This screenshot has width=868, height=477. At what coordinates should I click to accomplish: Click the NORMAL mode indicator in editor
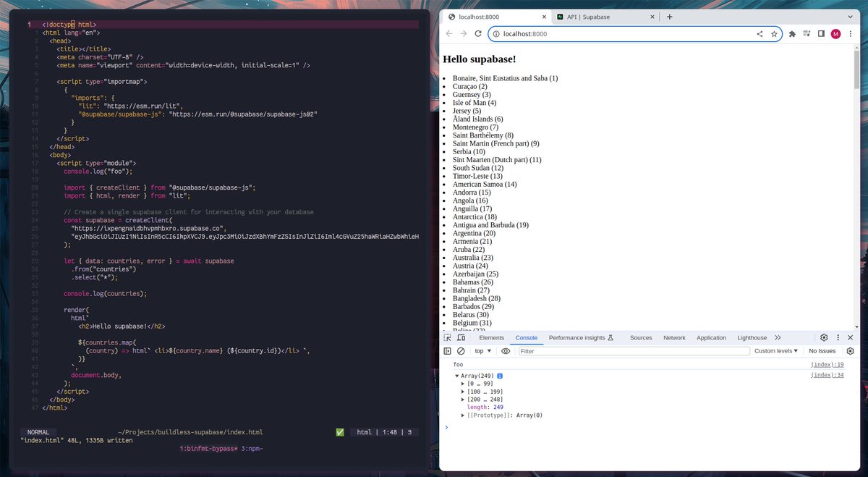(x=38, y=432)
